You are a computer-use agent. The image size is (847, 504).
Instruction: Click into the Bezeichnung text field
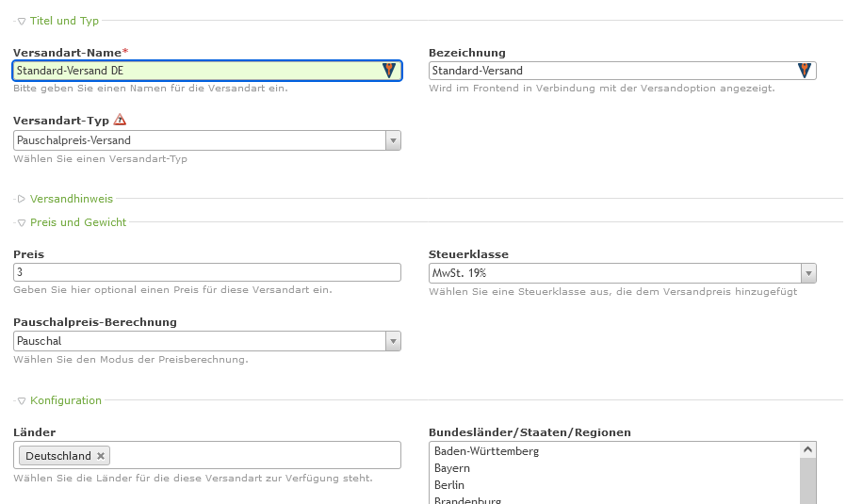coord(603,71)
